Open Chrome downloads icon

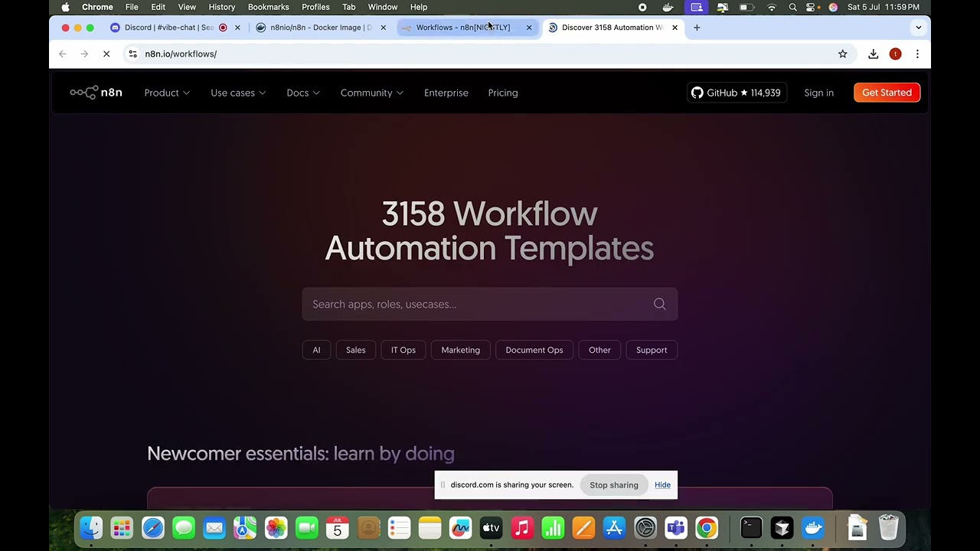pyautogui.click(x=873, y=54)
